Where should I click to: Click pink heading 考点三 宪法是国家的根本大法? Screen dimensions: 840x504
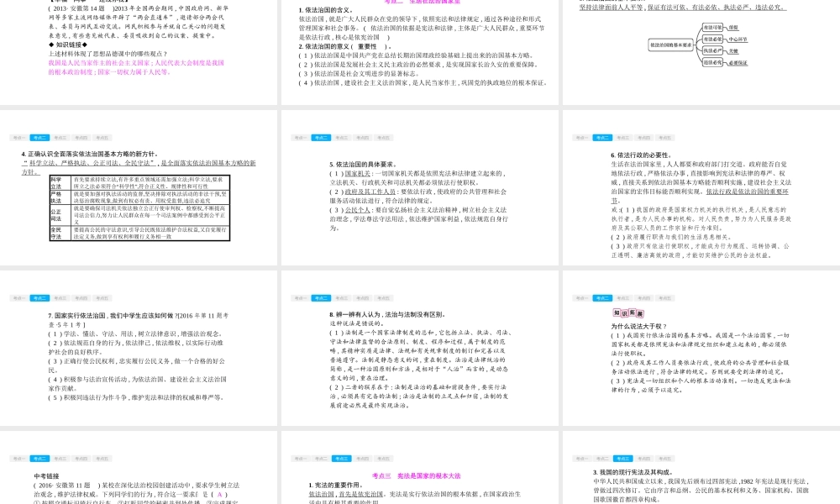[417, 475]
